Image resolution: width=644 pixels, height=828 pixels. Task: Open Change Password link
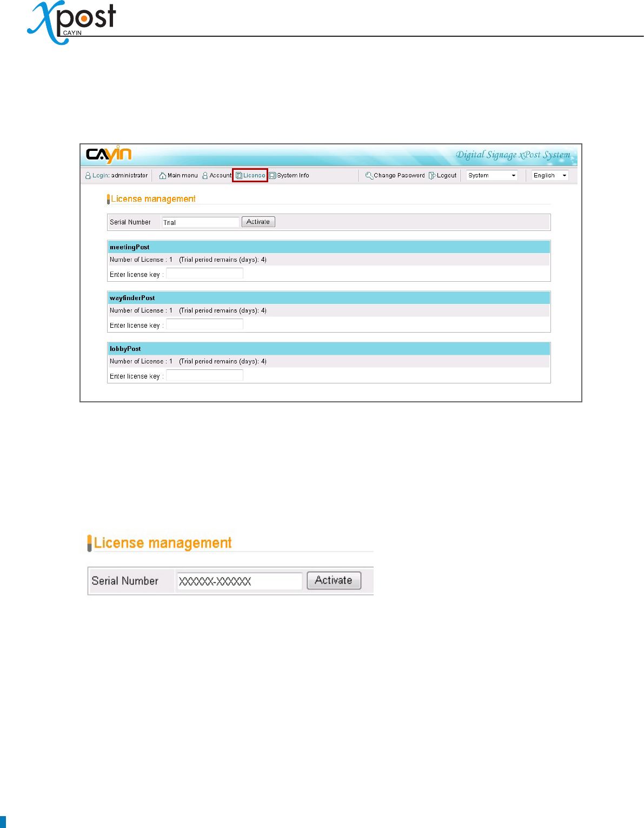[x=399, y=175]
